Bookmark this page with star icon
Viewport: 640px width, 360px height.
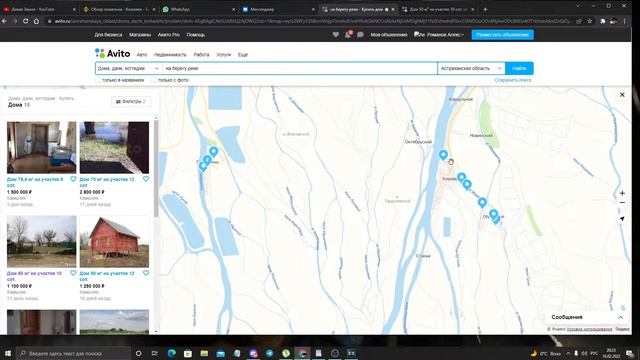point(589,21)
